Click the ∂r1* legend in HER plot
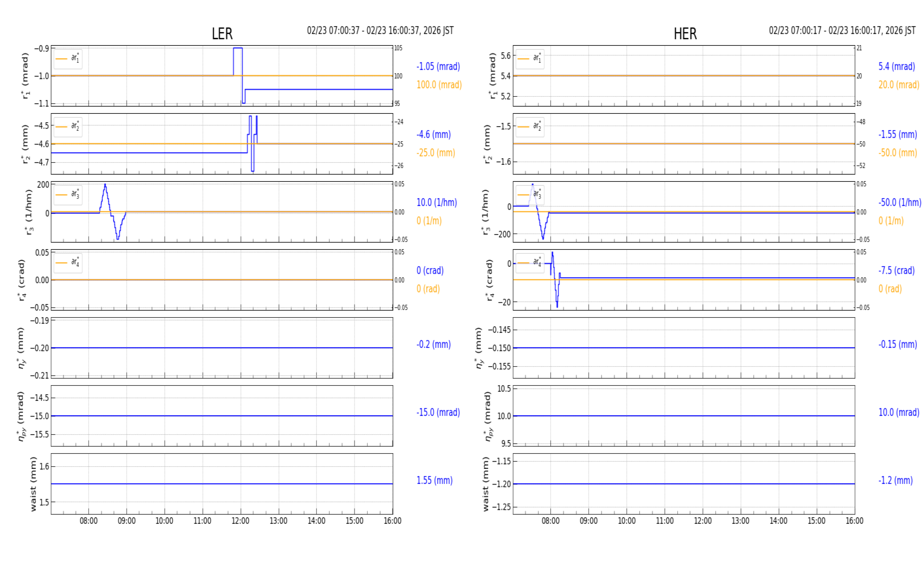This screenshot has height=565, width=924. (530, 59)
